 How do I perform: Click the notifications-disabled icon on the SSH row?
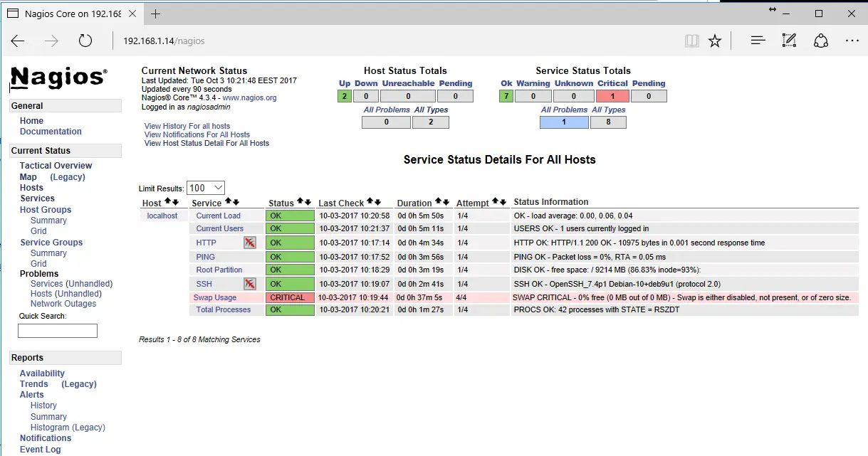pyautogui.click(x=250, y=284)
